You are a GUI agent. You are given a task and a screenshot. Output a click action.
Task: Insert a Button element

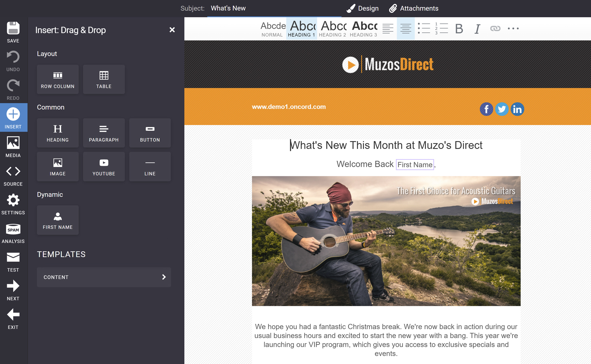pyautogui.click(x=150, y=133)
